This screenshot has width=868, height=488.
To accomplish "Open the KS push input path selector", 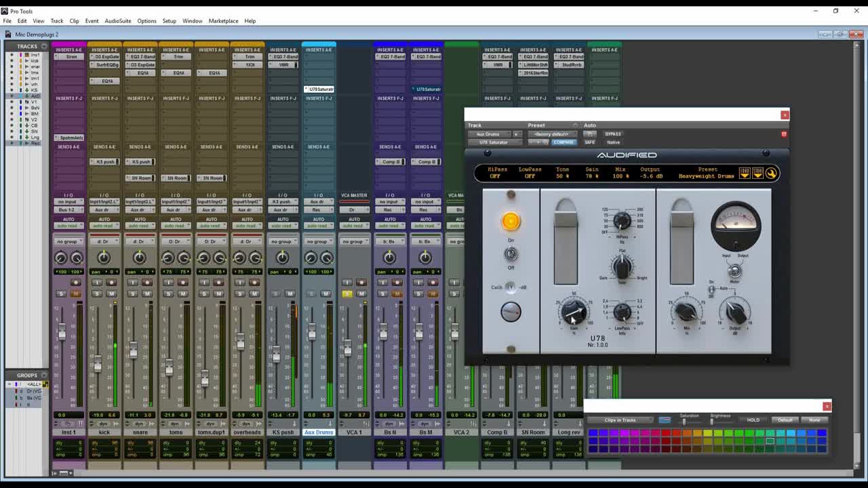I will click(x=283, y=201).
